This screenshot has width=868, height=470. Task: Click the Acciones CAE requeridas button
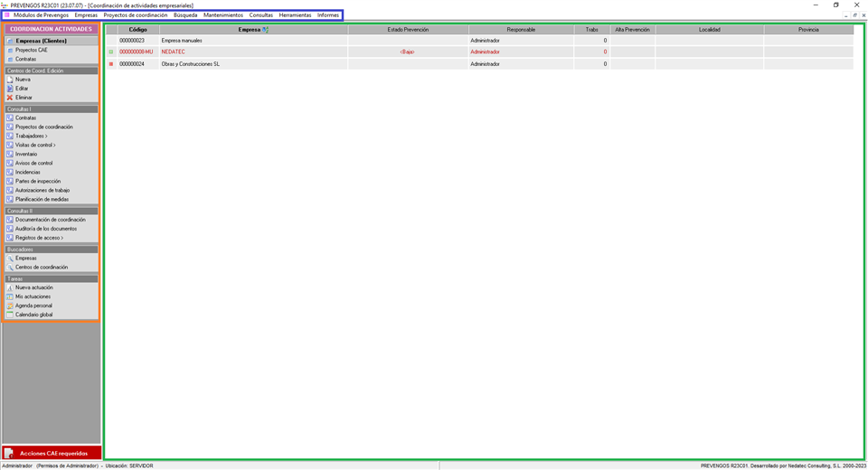tap(51, 453)
